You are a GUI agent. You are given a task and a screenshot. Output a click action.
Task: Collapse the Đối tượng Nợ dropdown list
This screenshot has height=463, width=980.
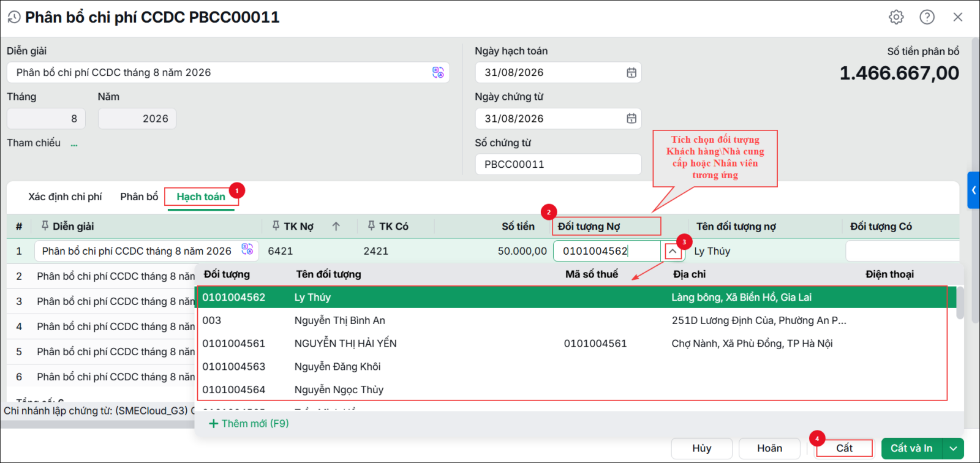672,251
